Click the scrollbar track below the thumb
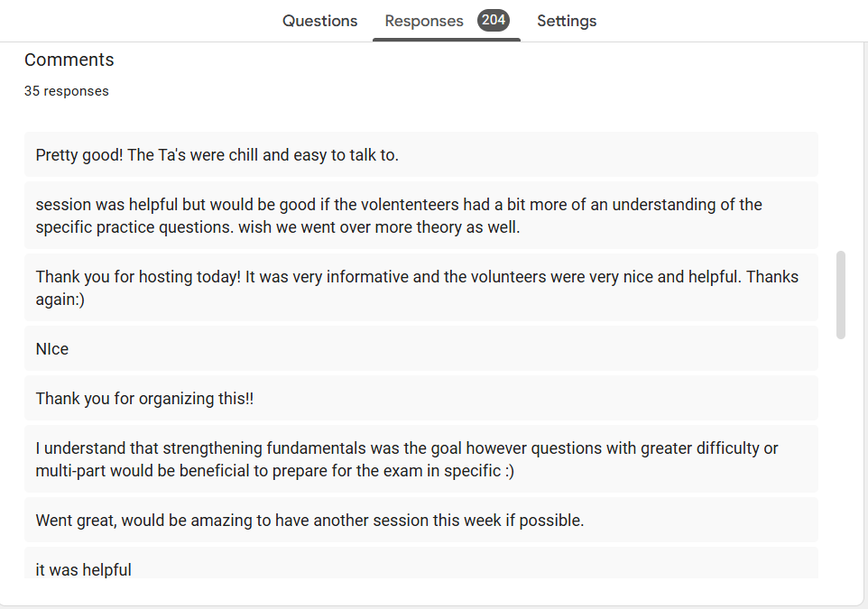868x609 pixels. [x=841, y=451]
